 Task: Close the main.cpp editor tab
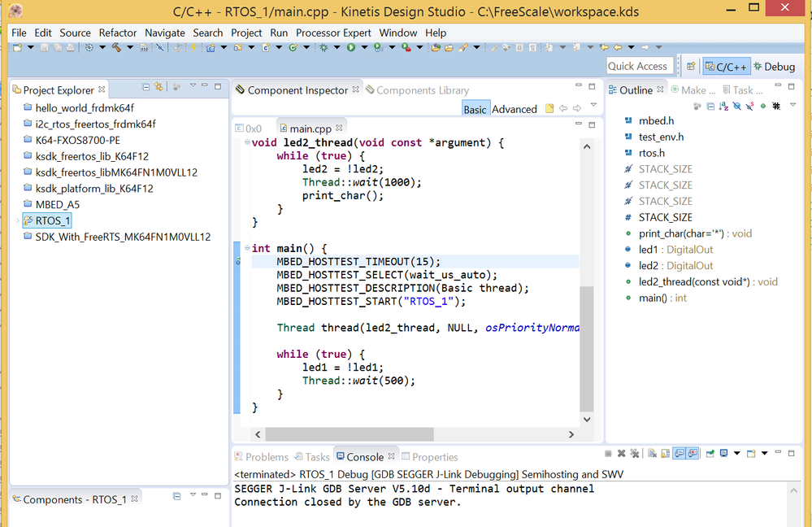[339, 128]
